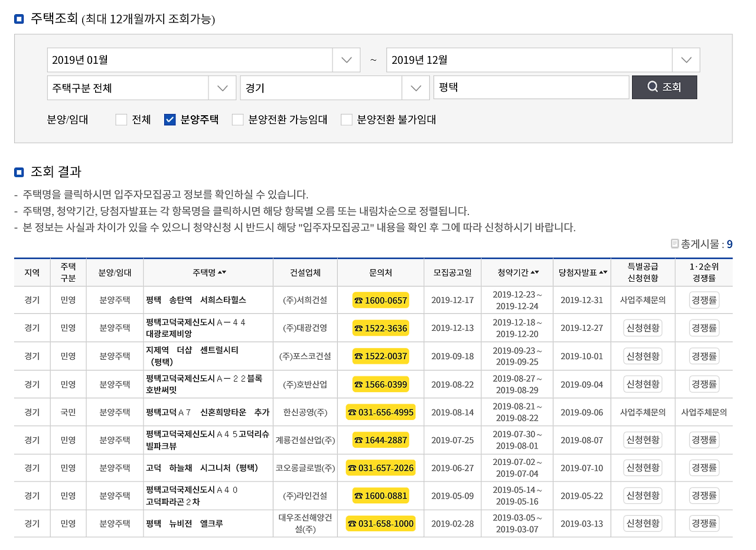Sort by the 청약기간 column header
Viewport: 756px width, 550px height.
pyautogui.click(x=518, y=272)
